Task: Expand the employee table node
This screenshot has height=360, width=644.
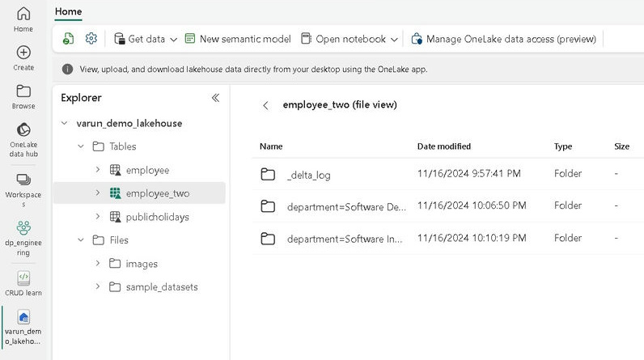Action: pos(98,170)
